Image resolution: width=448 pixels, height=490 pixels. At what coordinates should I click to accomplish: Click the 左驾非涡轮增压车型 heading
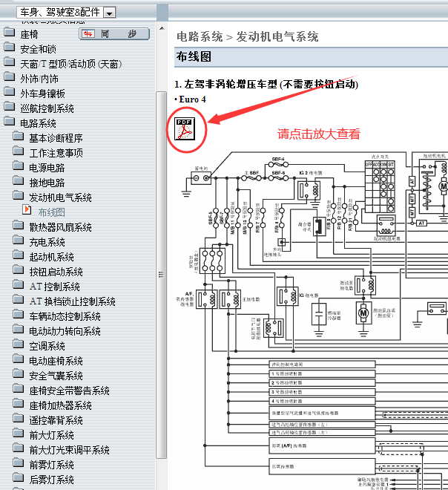click(x=266, y=85)
